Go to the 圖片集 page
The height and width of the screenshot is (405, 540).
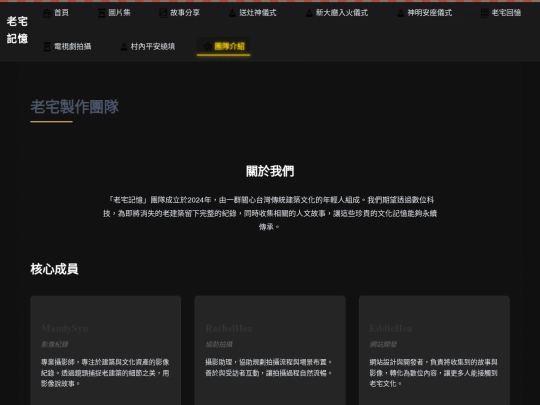(x=114, y=13)
